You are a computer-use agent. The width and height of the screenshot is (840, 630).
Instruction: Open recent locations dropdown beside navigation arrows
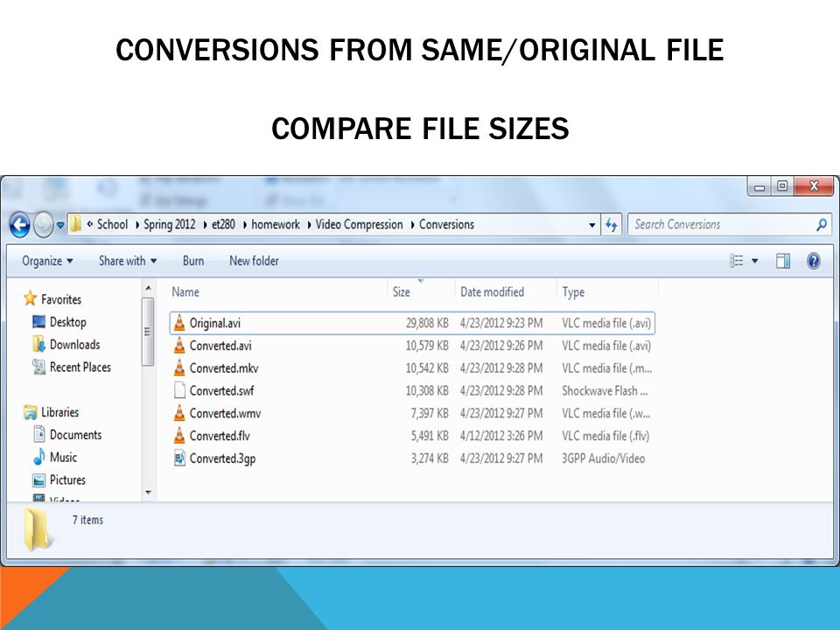coord(60,225)
